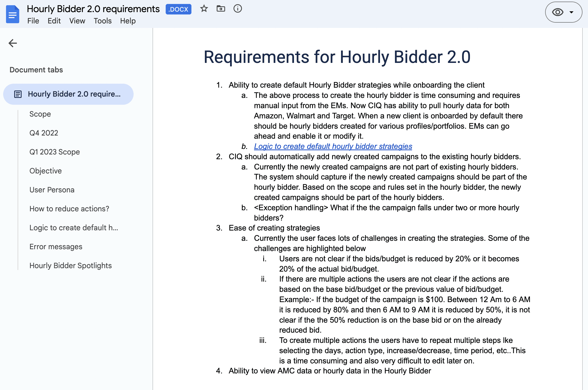Open the Edit menu
This screenshot has width=588, height=390.
click(54, 21)
